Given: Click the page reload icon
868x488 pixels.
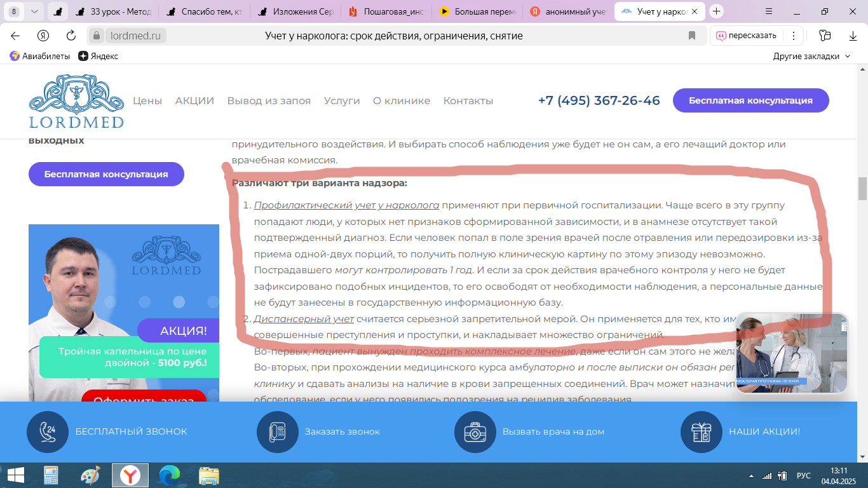Looking at the screenshot, I should pos(71,36).
